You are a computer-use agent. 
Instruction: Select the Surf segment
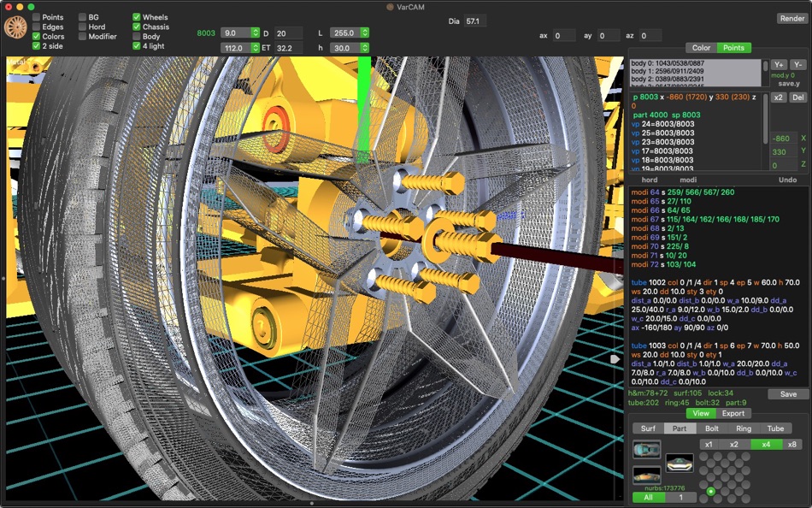(648, 428)
